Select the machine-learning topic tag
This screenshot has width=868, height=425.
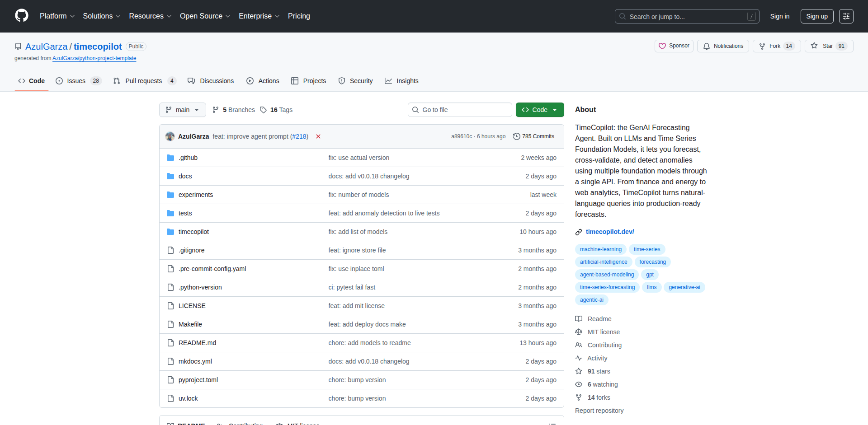600,249
